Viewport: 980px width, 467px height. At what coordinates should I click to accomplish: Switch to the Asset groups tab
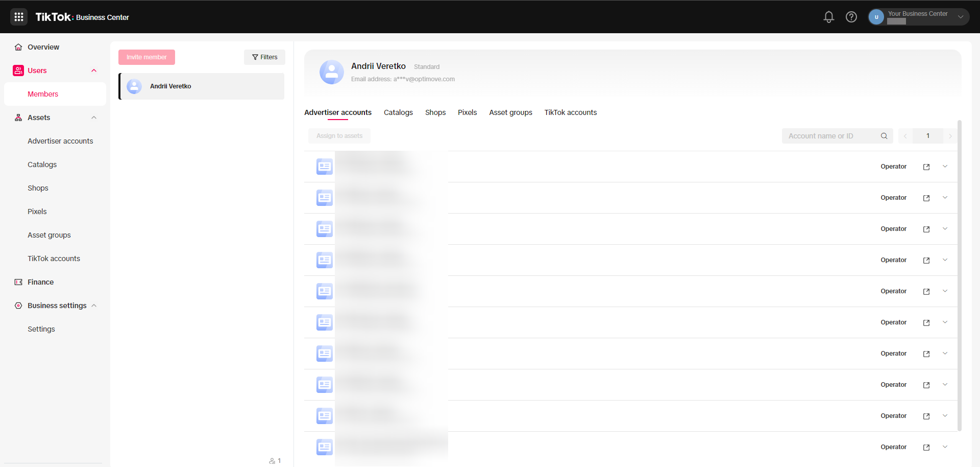510,112
